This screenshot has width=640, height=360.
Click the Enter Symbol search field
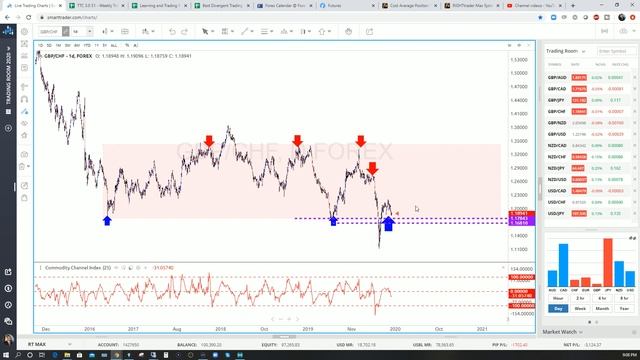coord(616,51)
